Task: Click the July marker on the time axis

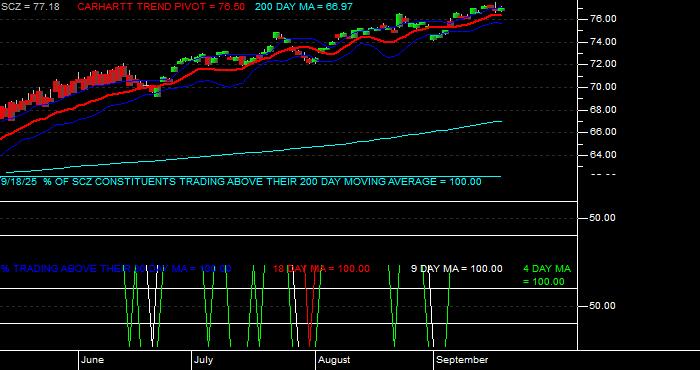Action: click(x=204, y=360)
